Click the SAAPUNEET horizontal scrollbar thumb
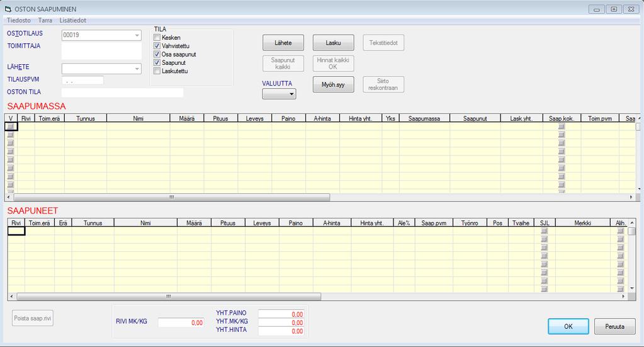This screenshot has height=347, width=644. coord(168,297)
